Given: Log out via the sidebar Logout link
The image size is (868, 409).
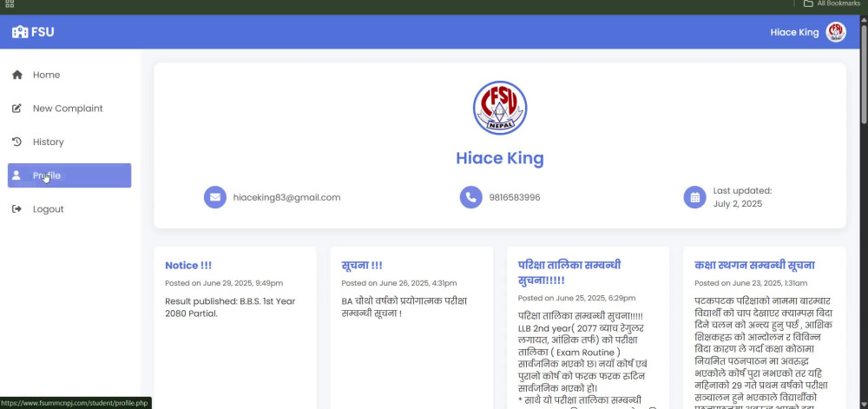Looking at the screenshot, I should click(x=69, y=209).
